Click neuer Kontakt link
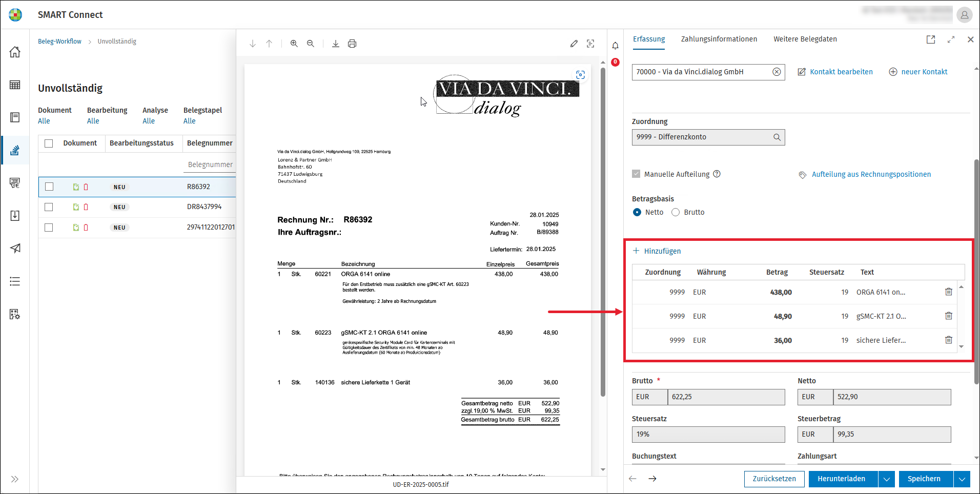The height and width of the screenshot is (494, 980). (x=918, y=72)
